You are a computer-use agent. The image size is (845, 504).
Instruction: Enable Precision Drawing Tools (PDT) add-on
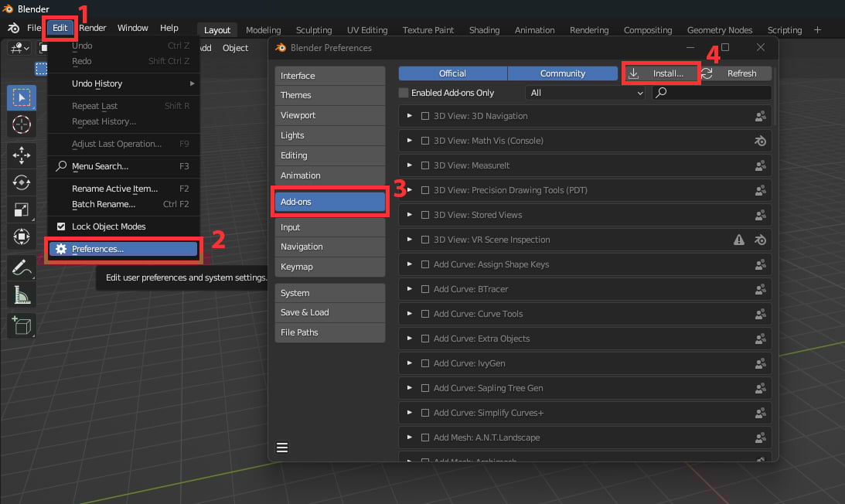pyautogui.click(x=425, y=190)
